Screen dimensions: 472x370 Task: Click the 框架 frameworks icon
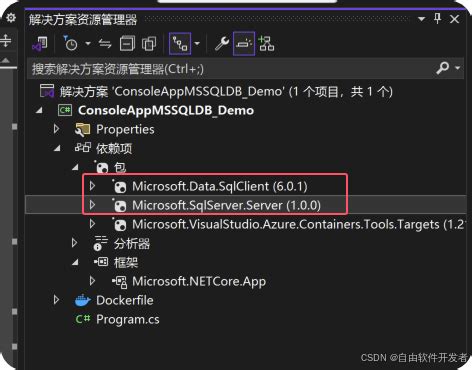[x=101, y=262]
